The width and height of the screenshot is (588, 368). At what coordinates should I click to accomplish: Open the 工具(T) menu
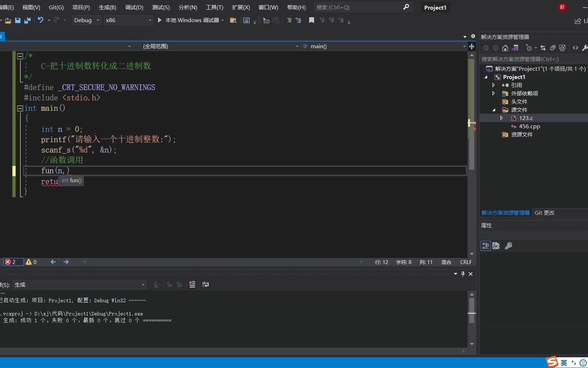pyautogui.click(x=214, y=7)
